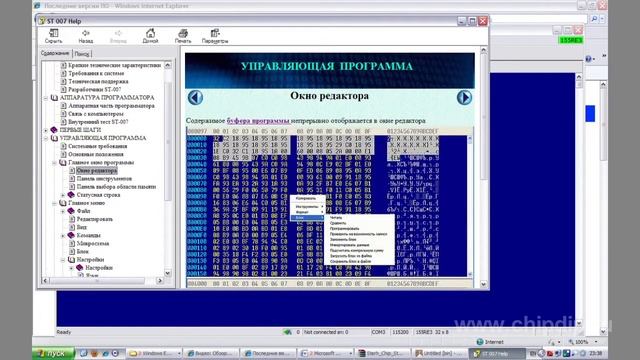
Task: Follow the буфера программы link
Action: (258, 121)
